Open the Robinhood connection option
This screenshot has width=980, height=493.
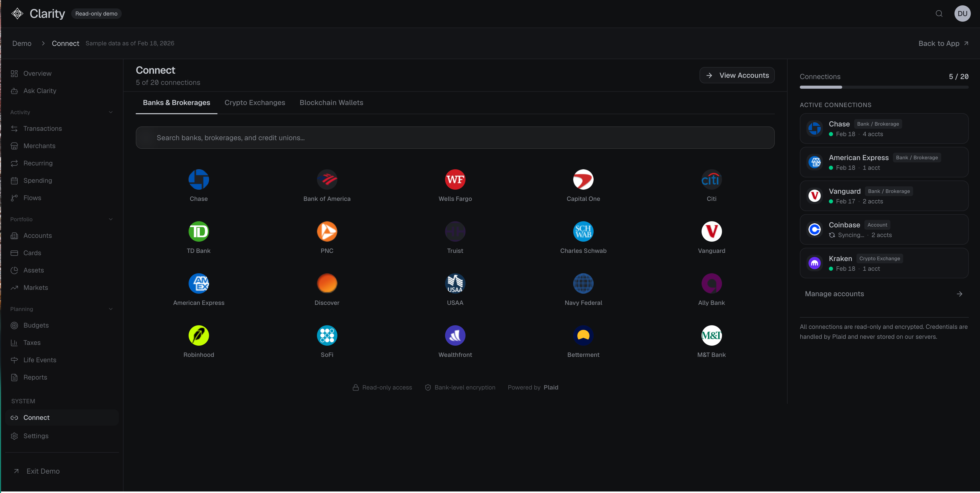tap(199, 335)
